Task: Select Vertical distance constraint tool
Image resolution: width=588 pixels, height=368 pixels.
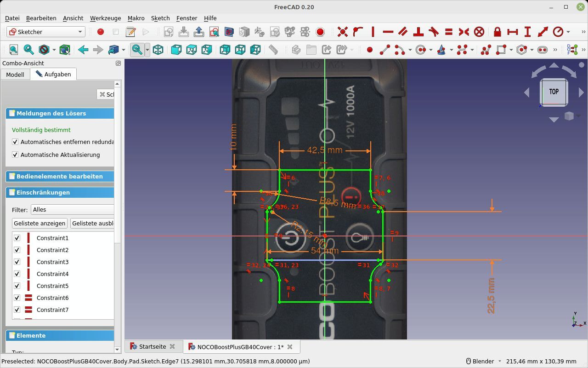Action: (x=527, y=32)
